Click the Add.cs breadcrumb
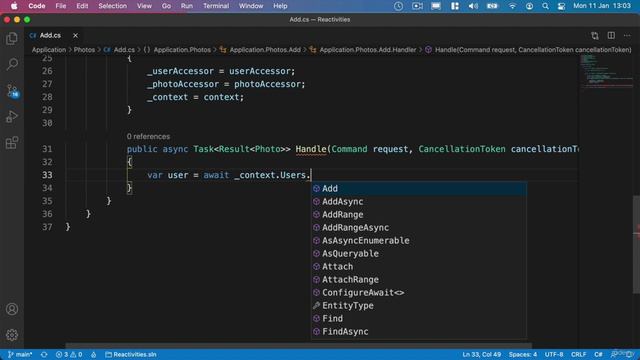Viewport: 640px width, 360px height. click(119, 50)
